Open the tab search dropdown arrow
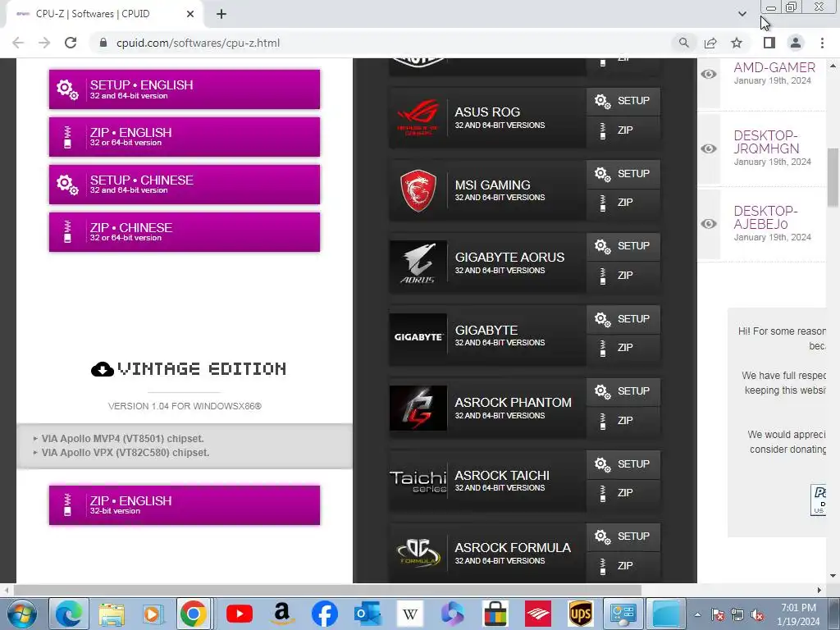Image resolution: width=840 pixels, height=630 pixels. click(x=742, y=14)
